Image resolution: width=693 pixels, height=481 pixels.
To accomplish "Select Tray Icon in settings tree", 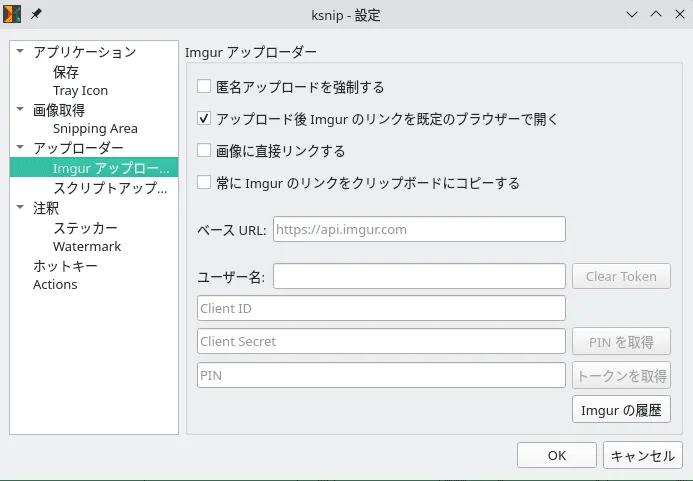I will 80,91.
